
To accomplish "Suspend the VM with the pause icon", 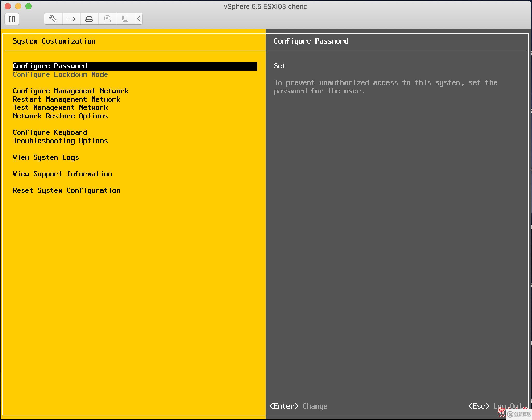I will [12, 19].
